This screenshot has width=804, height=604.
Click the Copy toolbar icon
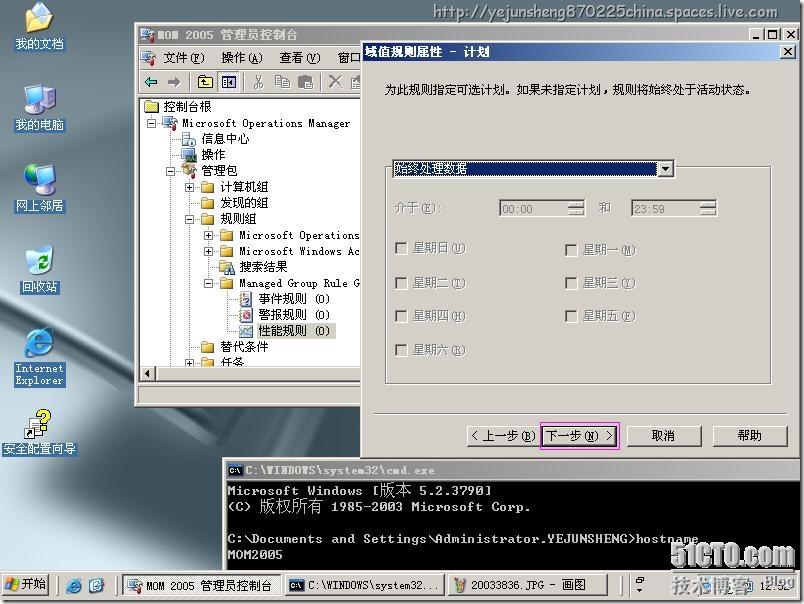coord(283,82)
